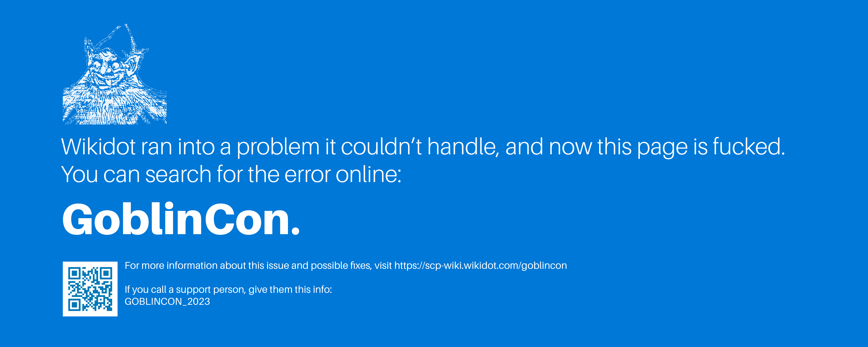Open the scp-wiki.wikidot.com/goblincon link
Viewport: 868px width, 347px height.
(x=481, y=266)
